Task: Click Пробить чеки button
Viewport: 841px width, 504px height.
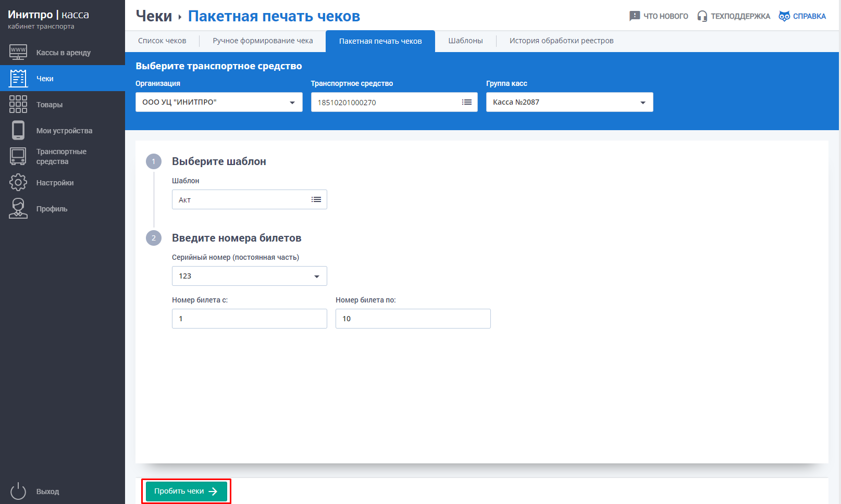Action: coord(186,491)
